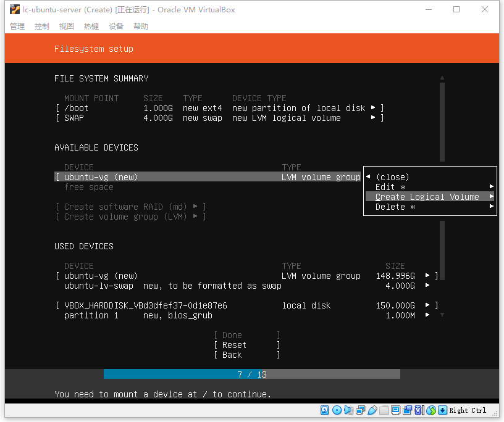Open the 控制 menu
The height and width of the screenshot is (422, 504).
pos(42,27)
